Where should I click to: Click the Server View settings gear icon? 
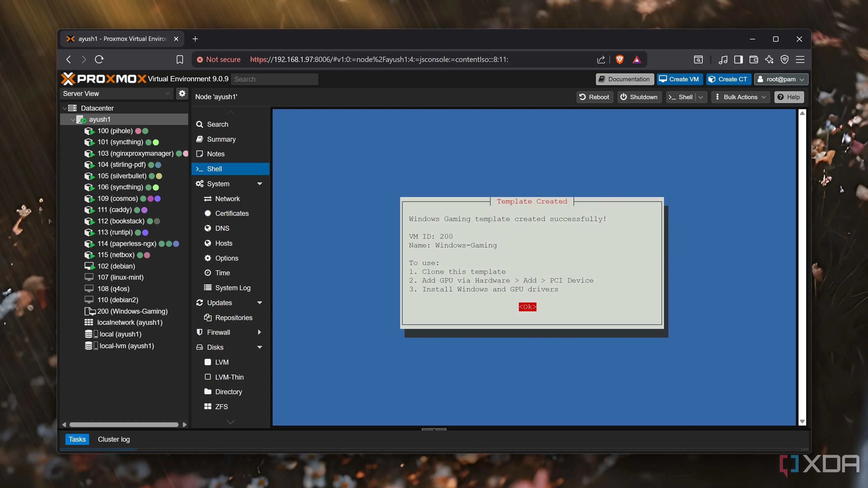[182, 94]
